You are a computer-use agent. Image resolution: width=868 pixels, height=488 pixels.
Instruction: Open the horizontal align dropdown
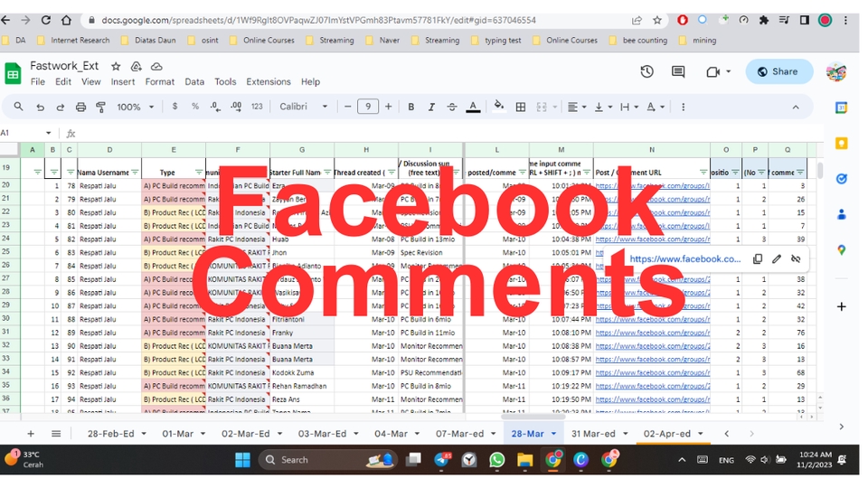tap(577, 107)
